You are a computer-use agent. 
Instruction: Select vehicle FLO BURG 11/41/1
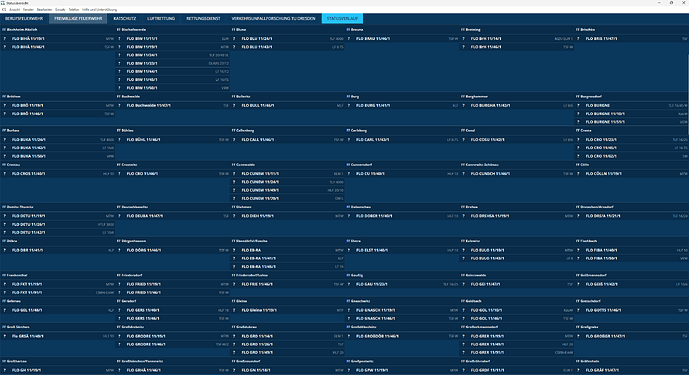(374, 106)
